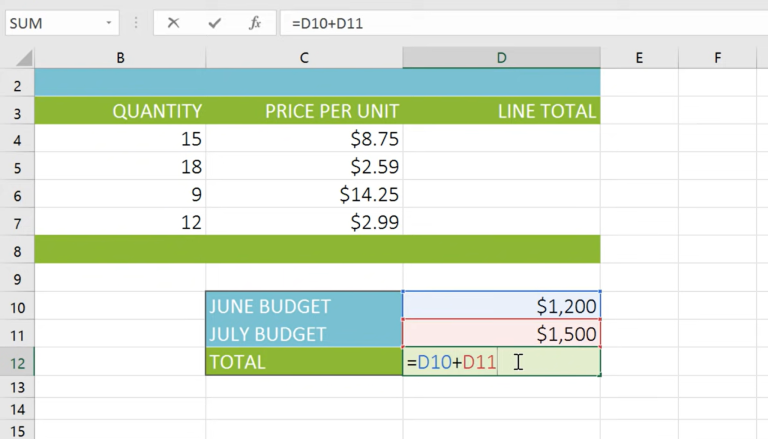Click the PRICE PER UNIT header cell
Viewport: 768px width, 439px height.
(x=304, y=111)
